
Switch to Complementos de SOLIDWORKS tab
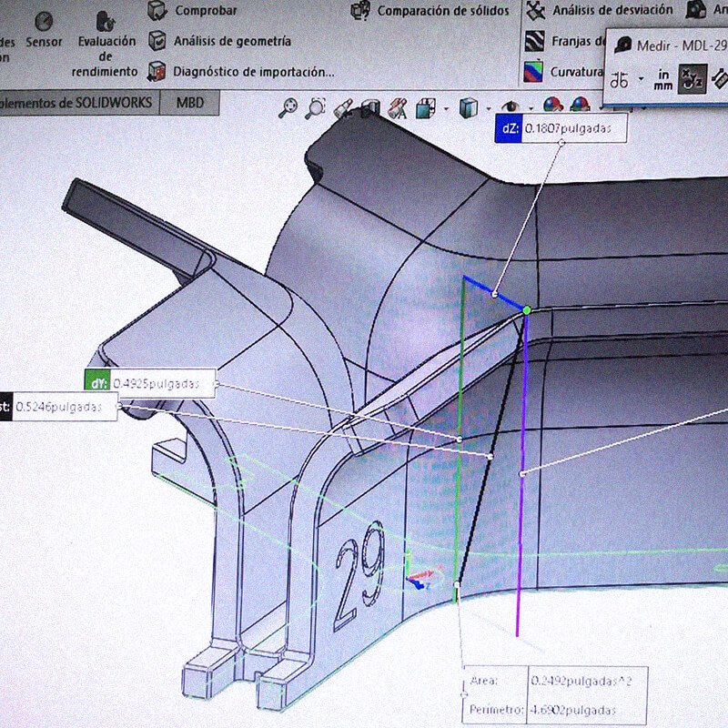[x=77, y=102]
